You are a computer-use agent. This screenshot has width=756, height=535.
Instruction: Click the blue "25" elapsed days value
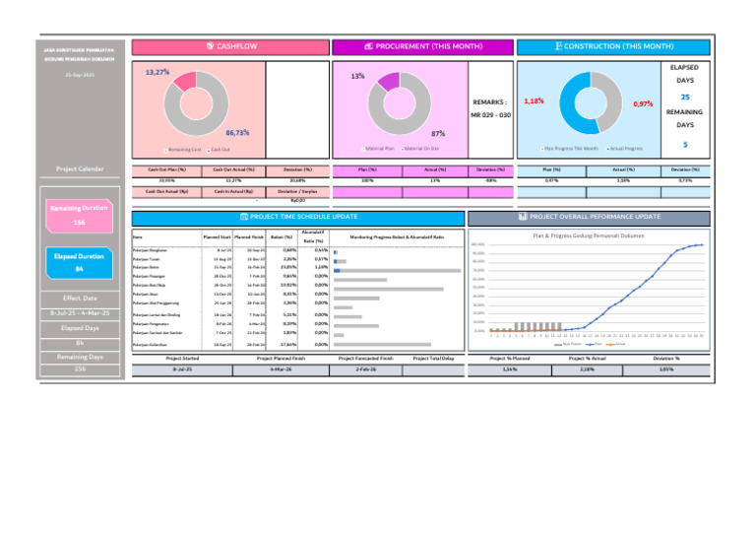(685, 97)
